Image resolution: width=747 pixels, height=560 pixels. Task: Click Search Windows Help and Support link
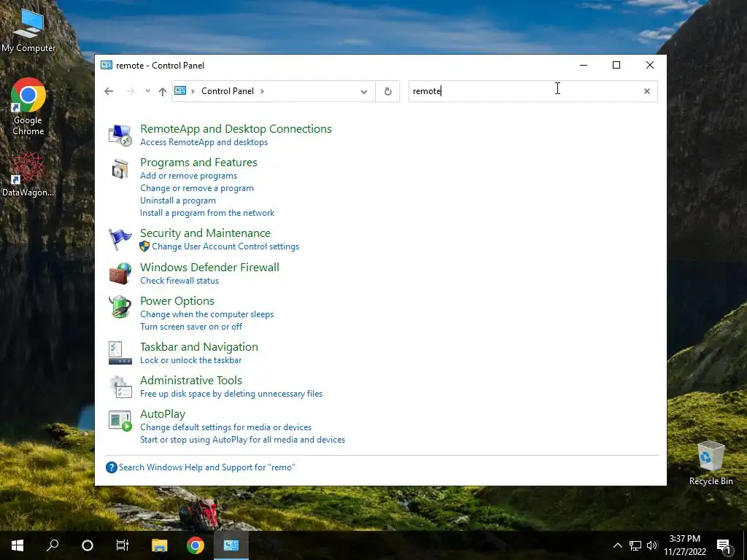(206, 467)
